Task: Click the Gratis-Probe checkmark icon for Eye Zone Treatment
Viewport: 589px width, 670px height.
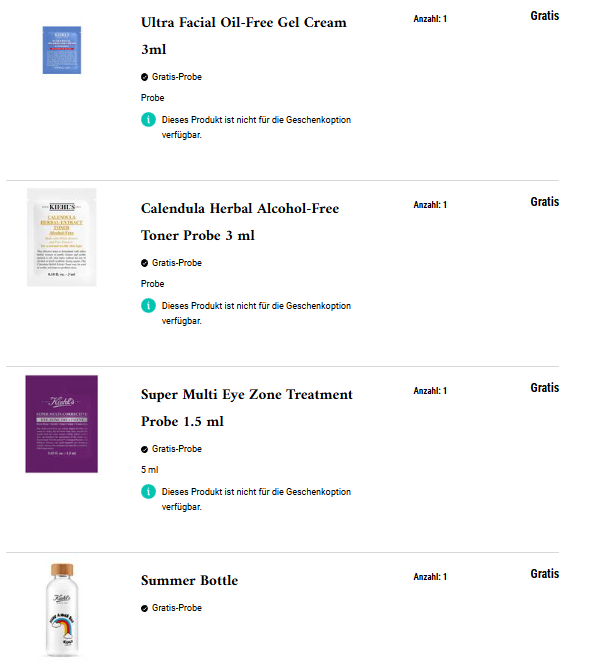Action: point(144,449)
